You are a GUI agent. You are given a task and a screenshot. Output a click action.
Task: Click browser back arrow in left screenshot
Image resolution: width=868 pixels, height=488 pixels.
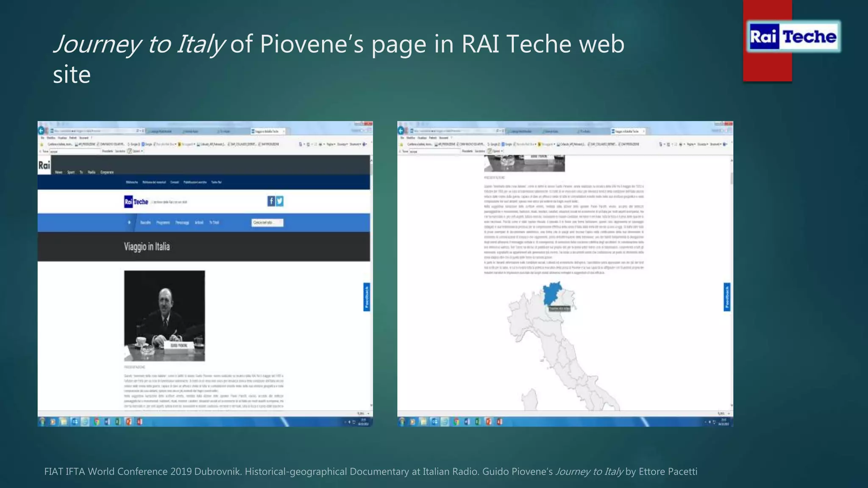point(42,131)
